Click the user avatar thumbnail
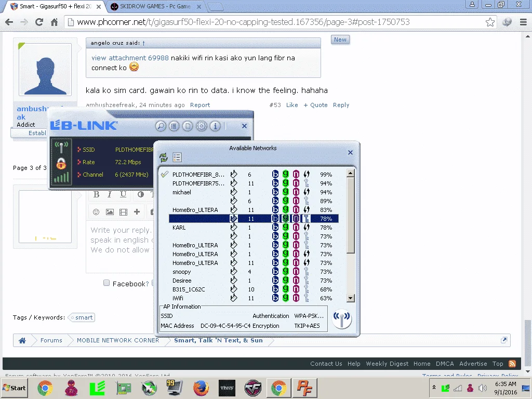Screen dimensions: 532x399 45,70
